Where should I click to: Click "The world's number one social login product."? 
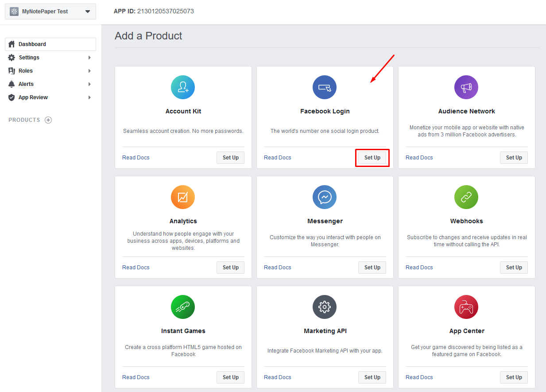(325, 131)
